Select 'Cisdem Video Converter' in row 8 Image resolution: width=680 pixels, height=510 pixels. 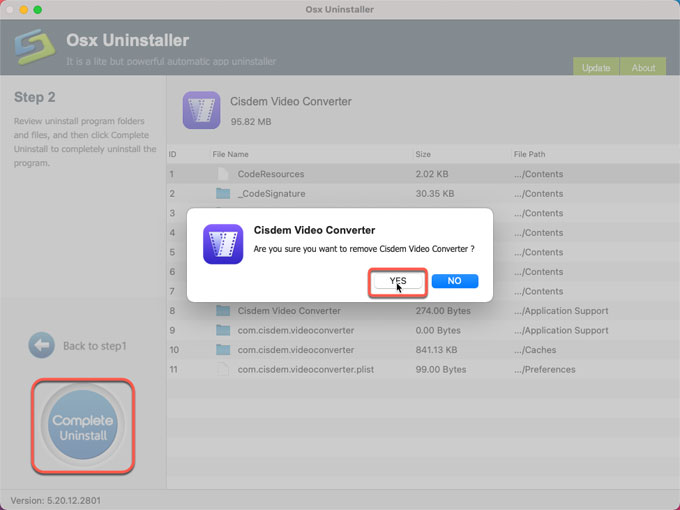click(289, 311)
